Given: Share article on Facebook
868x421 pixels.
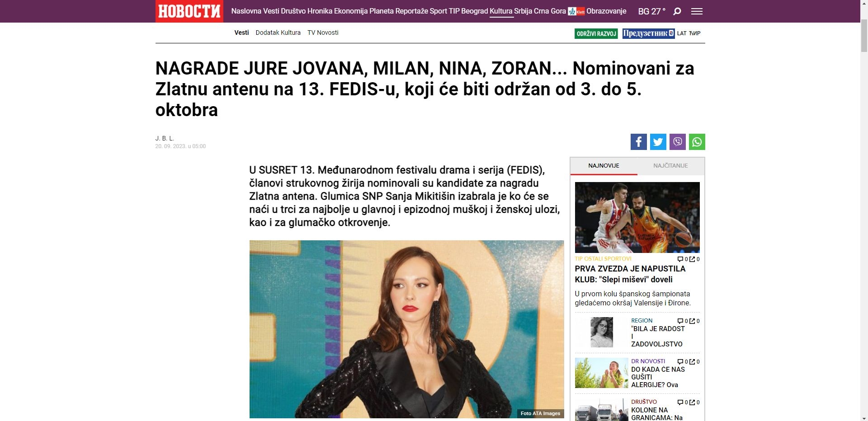Looking at the screenshot, I should coord(638,142).
